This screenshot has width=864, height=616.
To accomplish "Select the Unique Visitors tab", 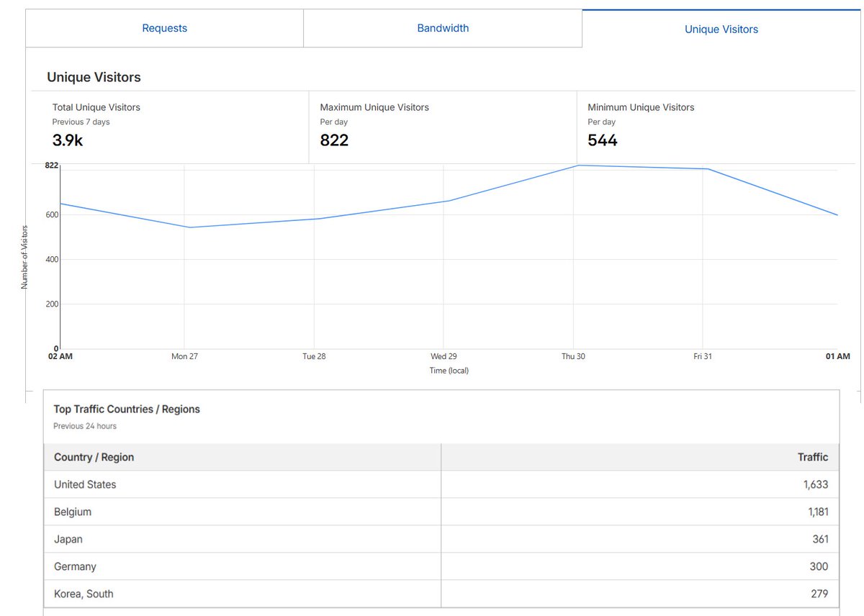I will pos(721,29).
